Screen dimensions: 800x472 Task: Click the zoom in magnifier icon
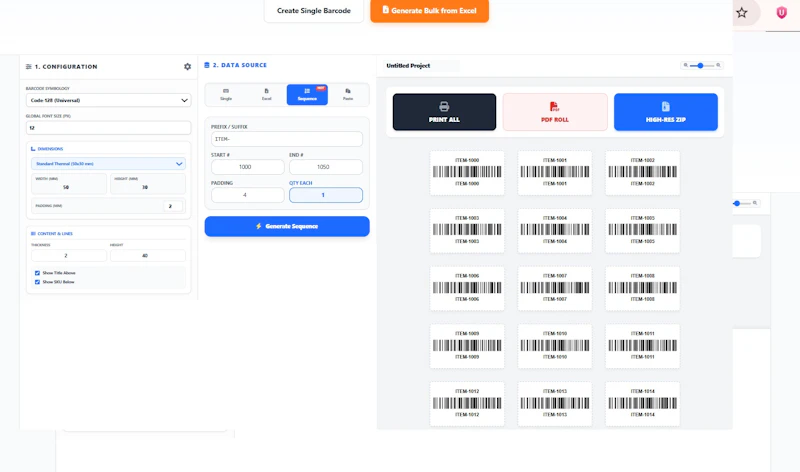(718, 65)
